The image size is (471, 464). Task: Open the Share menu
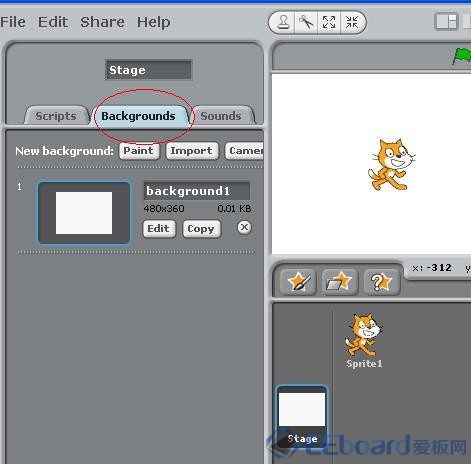point(102,22)
